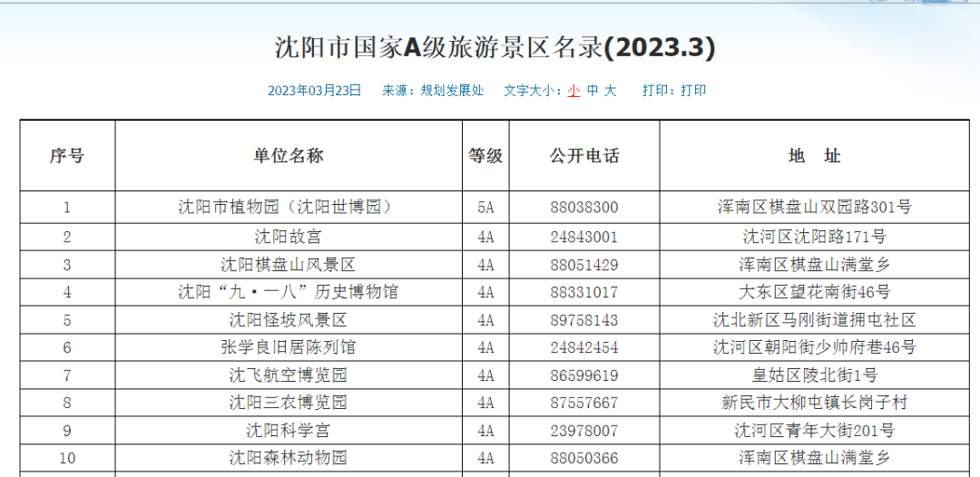Click address 大东区望花南街46号
980x477 pixels.
point(814,292)
